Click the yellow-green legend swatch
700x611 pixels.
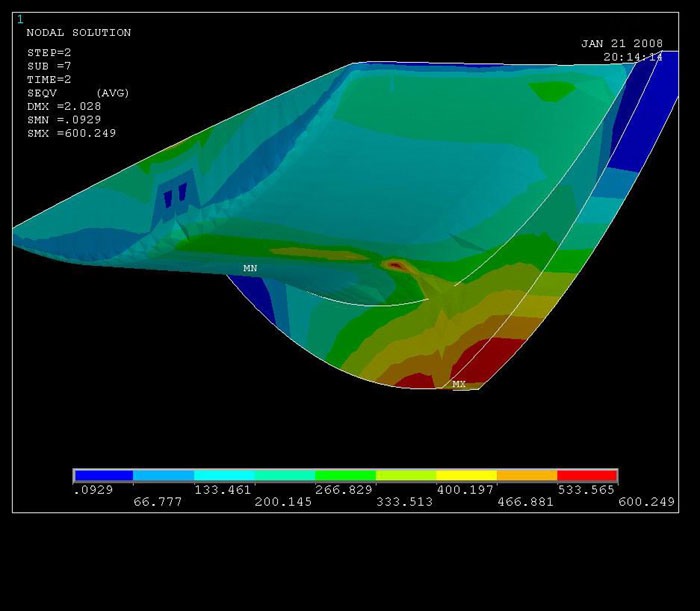pos(406,476)
